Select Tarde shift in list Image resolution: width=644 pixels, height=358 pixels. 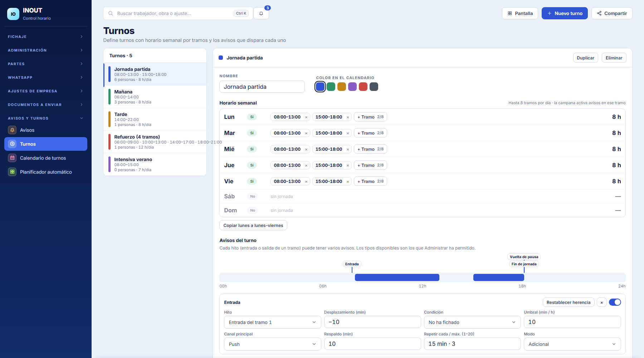155,119
